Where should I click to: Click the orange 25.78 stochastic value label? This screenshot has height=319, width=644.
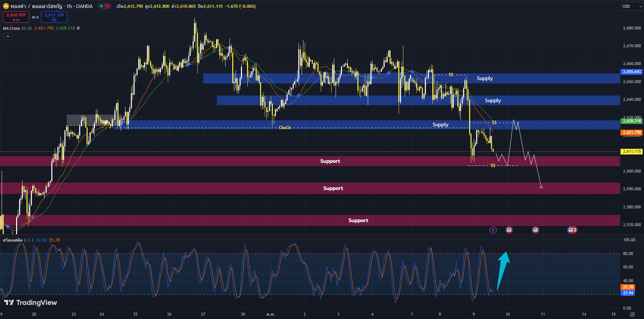[x=628, y=287]
